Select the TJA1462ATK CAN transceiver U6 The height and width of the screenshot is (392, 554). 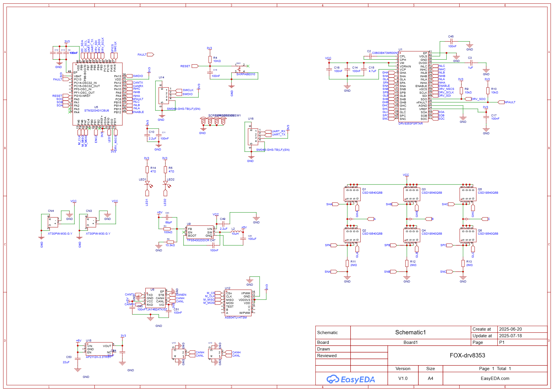point(155,298)
